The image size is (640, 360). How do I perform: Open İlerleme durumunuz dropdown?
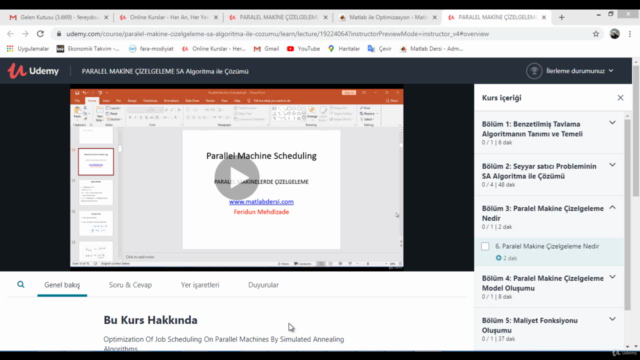coord(579,71)
